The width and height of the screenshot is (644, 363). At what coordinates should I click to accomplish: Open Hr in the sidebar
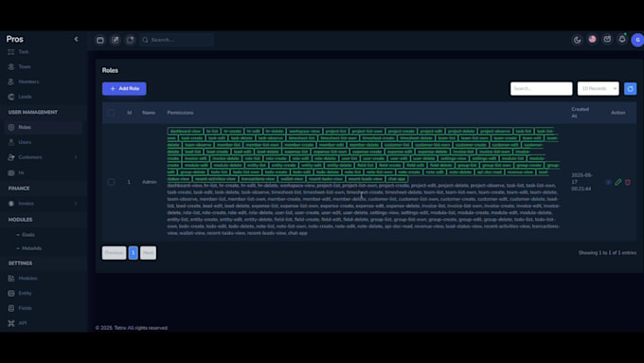click(21, 173)
